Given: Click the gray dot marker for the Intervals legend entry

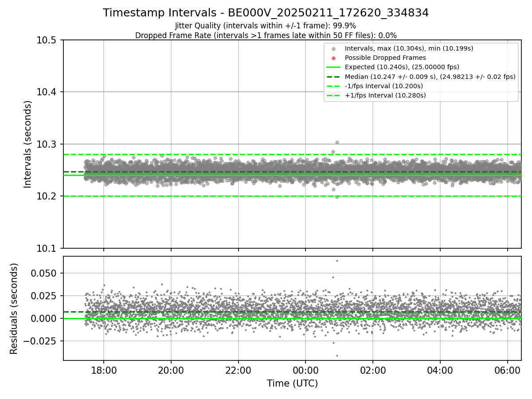Looking at the screenshot, I should point(333,49).
